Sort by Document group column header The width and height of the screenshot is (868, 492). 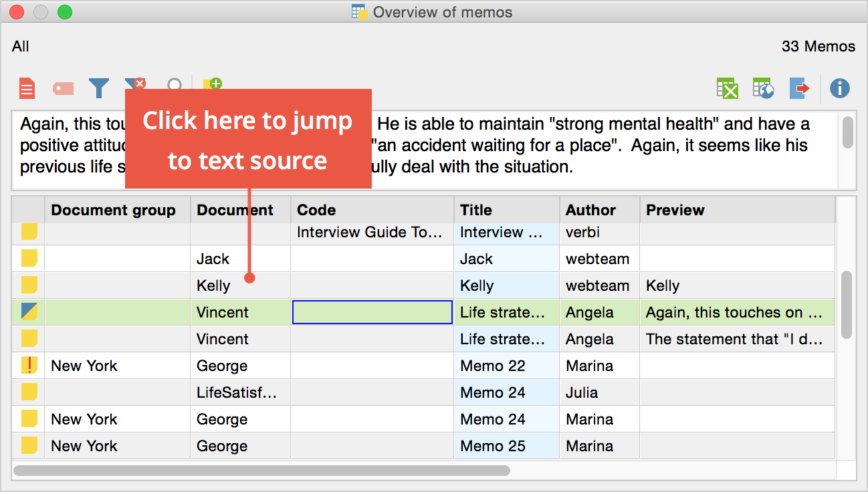[x=113, y=210]
